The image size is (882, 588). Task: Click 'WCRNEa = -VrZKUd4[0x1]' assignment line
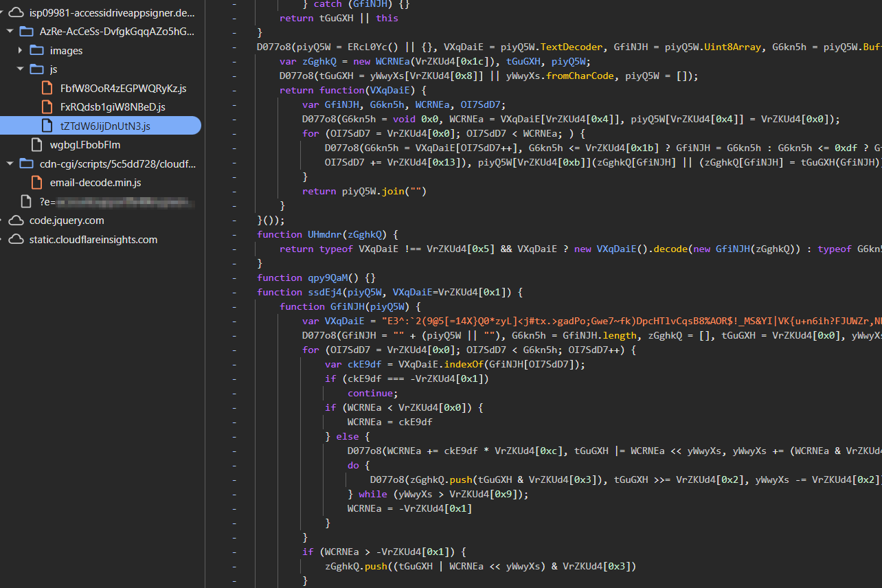(x=409, y=508)
